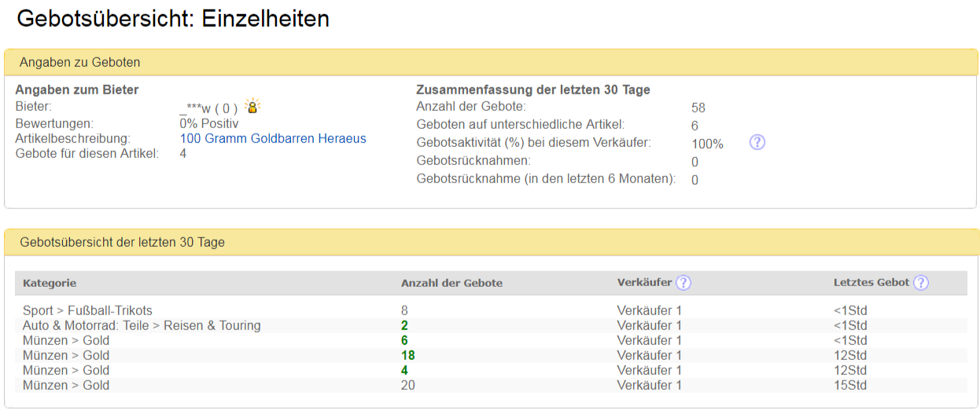This screenshot has width=980, height=411.
Task: Select the Angaben zu Geboten panel header
Action: 491,62
